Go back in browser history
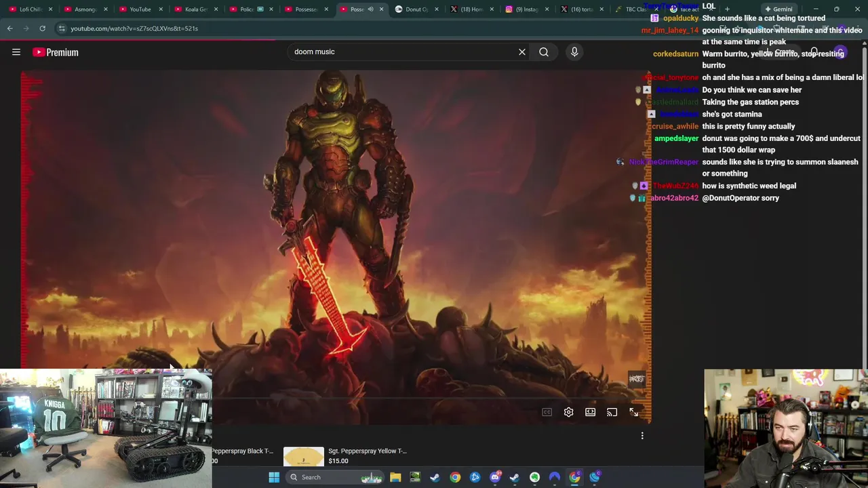Viewport: 868px width, 488px height. point(9,28)
